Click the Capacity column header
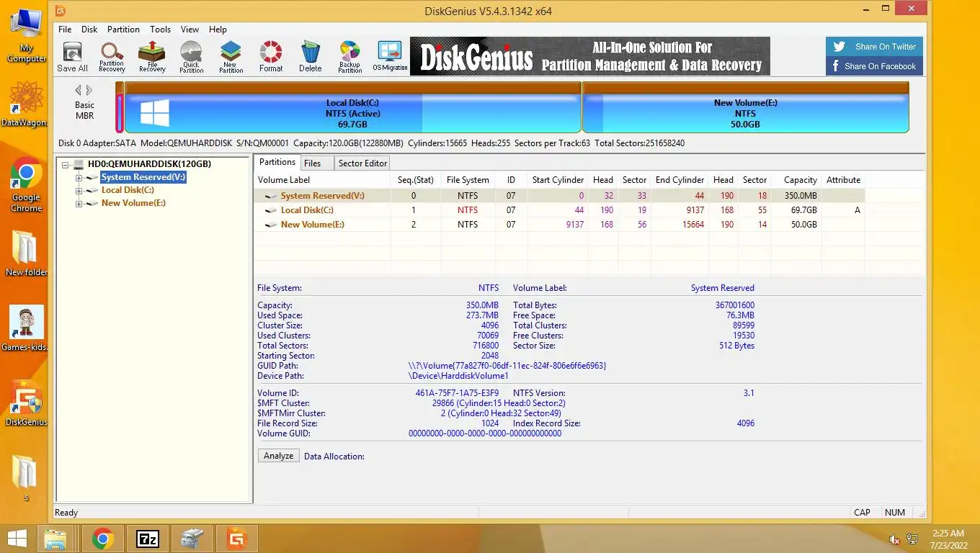This screenshot has height=553, width=980. (796, 180)
